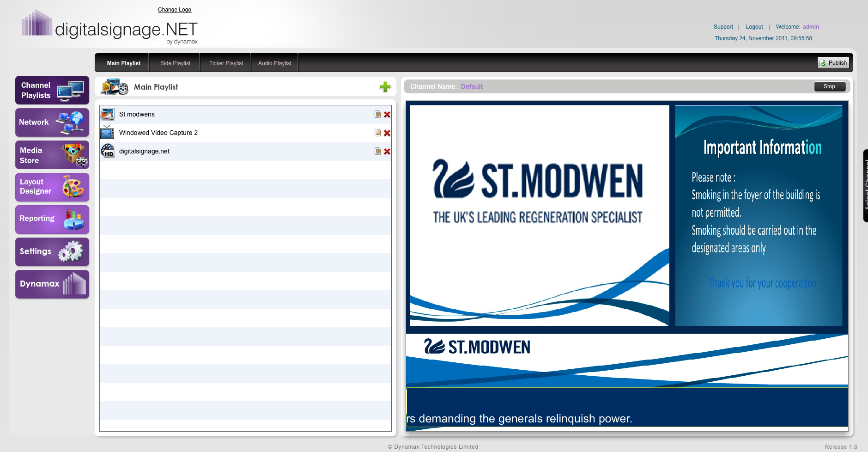868x452 pixels.
Task: Click the Change Logo link
Action: (x=175, y=10)
